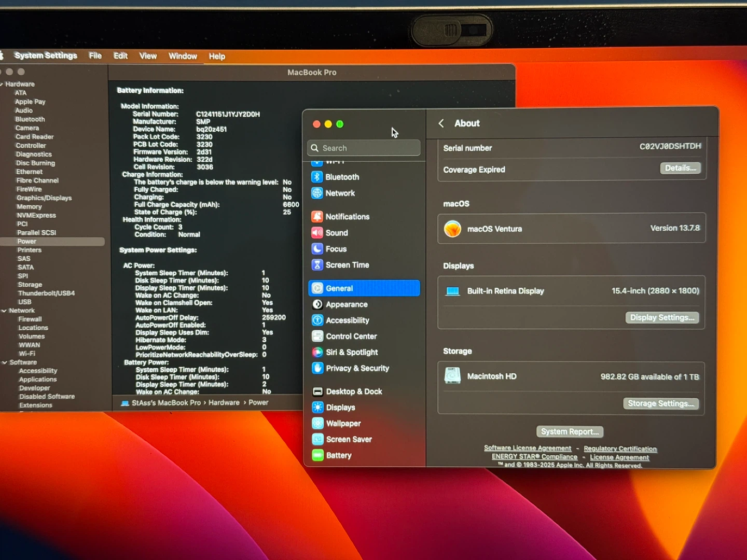
Task: Open the File menu
Action: point(95,55)
